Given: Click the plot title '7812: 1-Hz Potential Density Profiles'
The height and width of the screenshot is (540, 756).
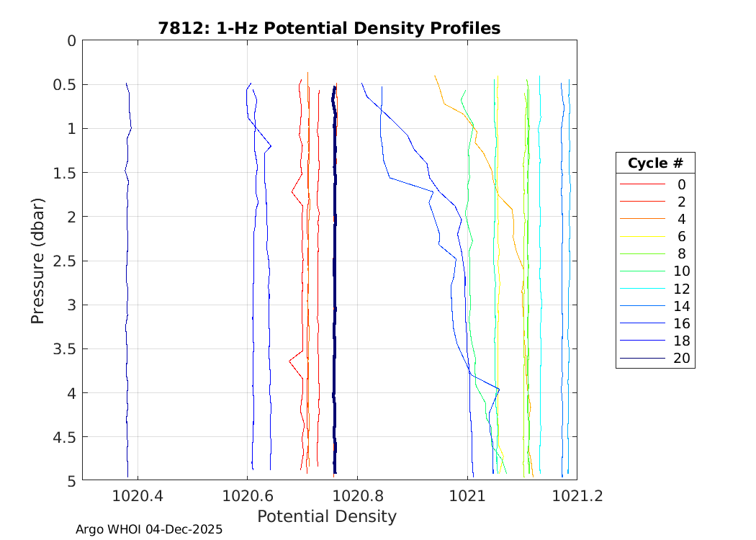Looking at the screenshot, I should (329, 28).
